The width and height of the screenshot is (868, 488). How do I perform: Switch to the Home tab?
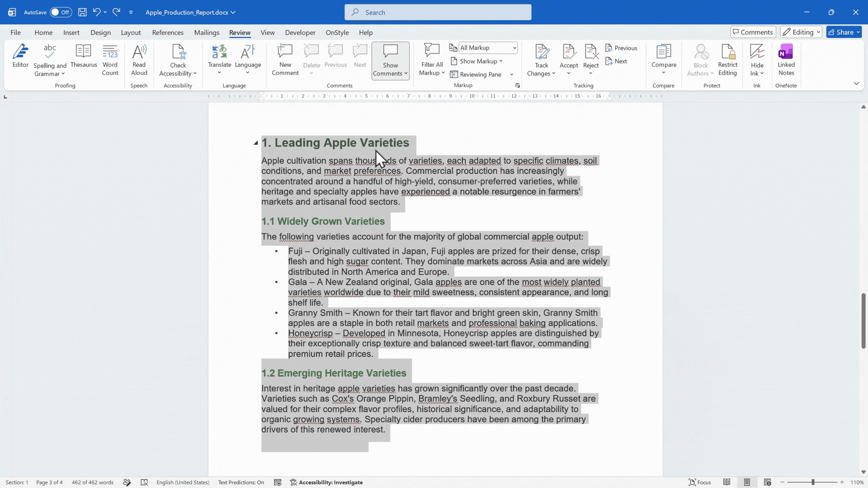[x=43, y=33]
